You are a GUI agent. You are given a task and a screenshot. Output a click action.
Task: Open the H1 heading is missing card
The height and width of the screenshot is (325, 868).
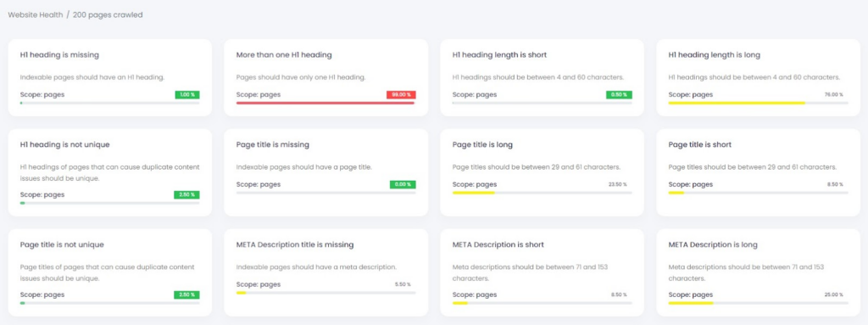(110, 78)
